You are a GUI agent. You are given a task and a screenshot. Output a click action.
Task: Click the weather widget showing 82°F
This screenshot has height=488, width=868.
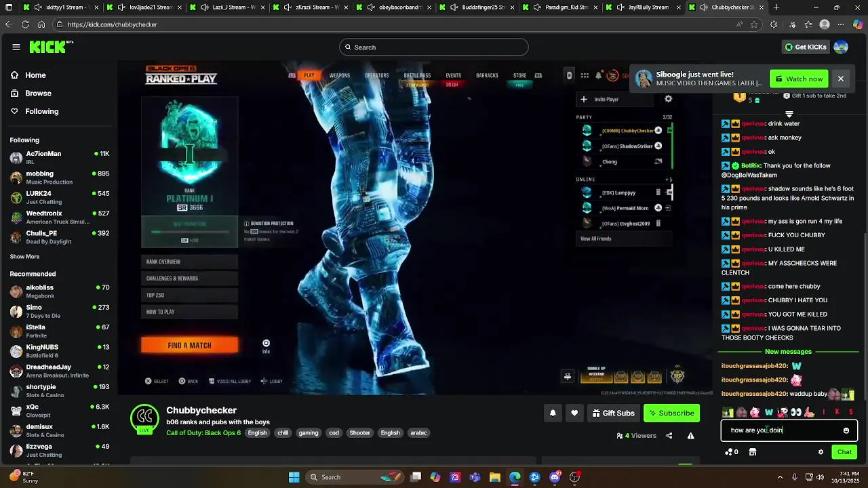pos(23,477)
